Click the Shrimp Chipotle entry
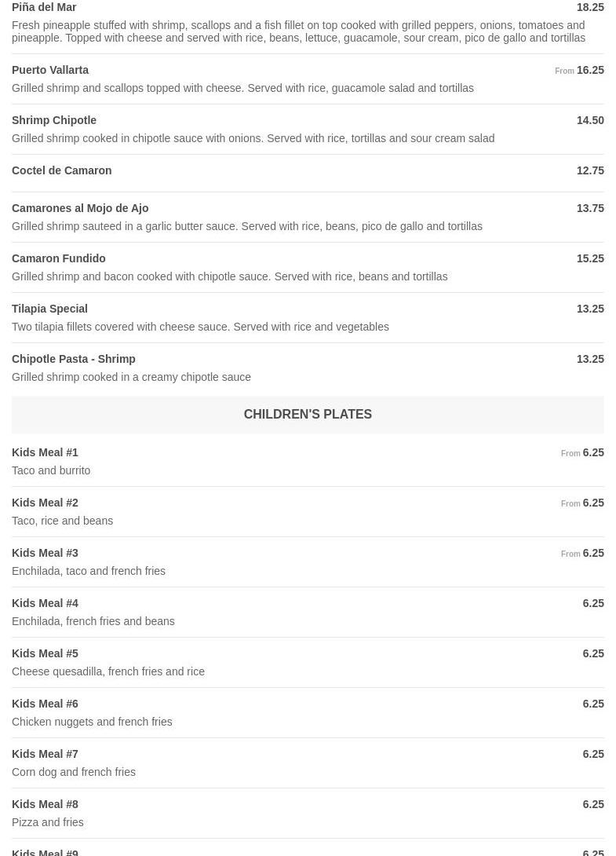 tap(54, 120)
